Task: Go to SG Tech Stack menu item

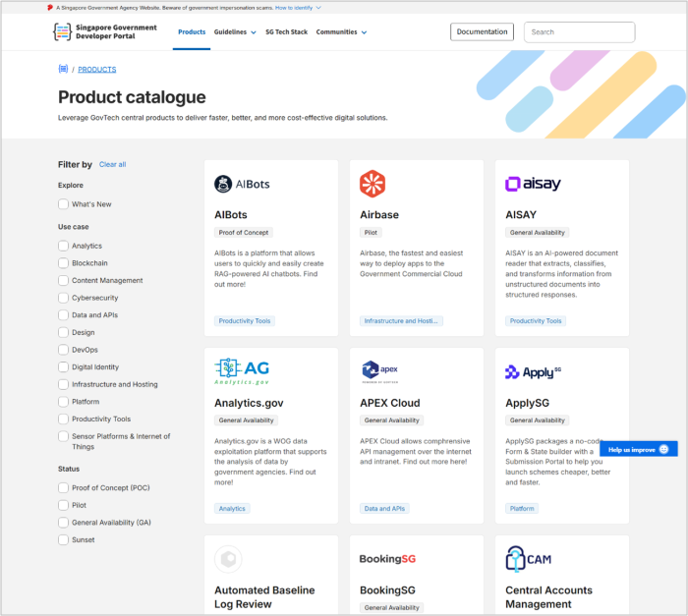Action: (286, 32)
